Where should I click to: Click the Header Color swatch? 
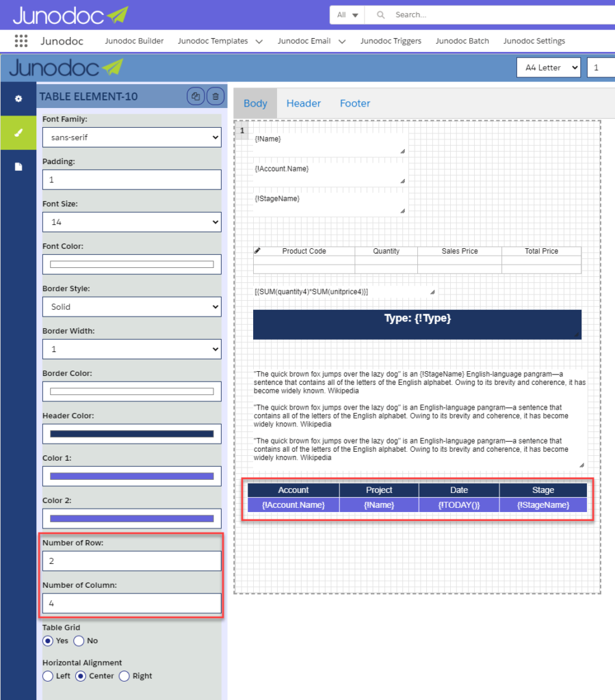[x=132, y=434]
